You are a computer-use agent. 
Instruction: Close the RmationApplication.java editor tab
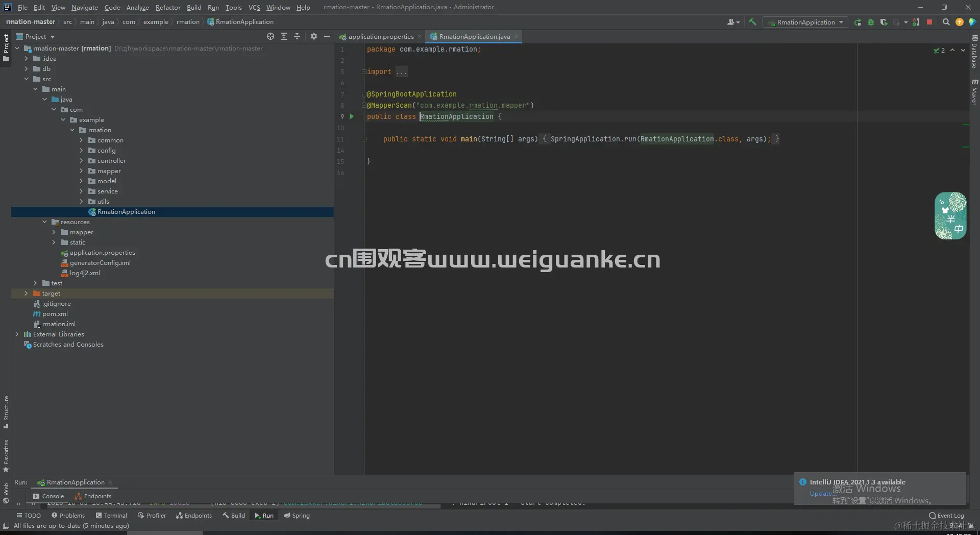tap(516, 36)
